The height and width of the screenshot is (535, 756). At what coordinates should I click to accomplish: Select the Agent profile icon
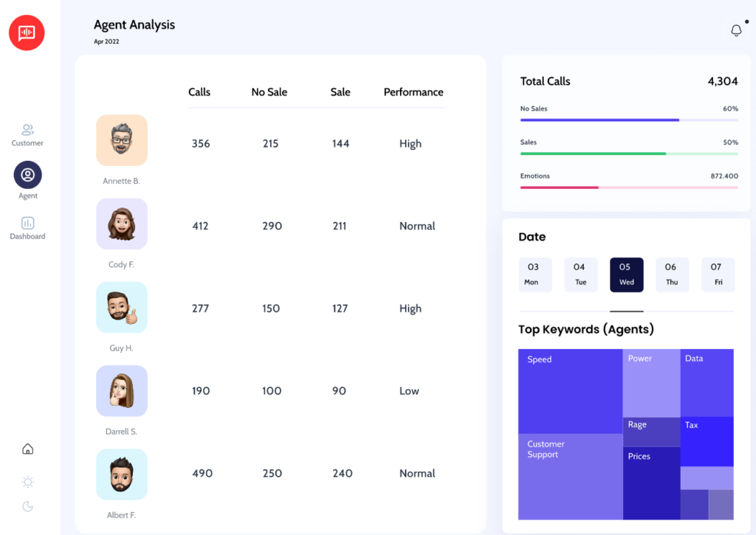coord(27,175)
